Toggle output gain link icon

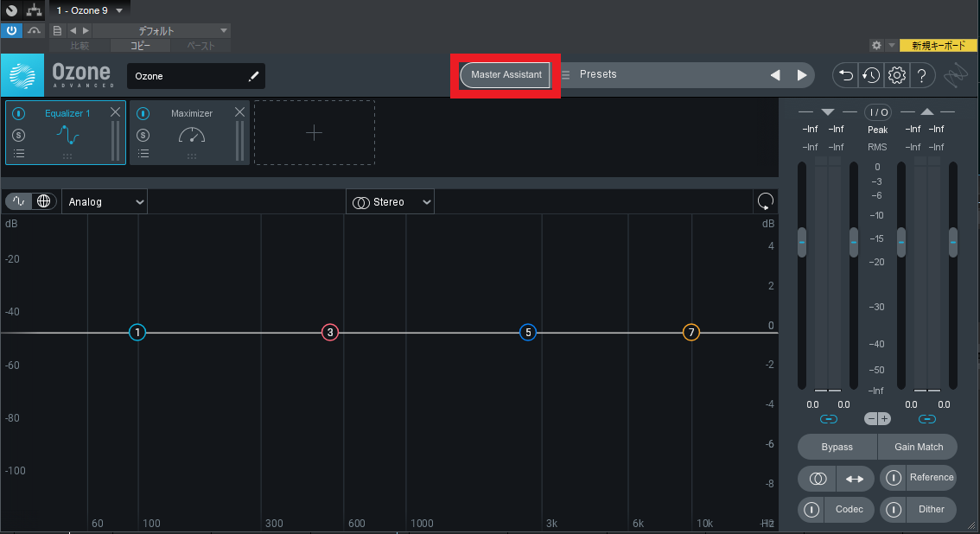click(x=927, y=419)
